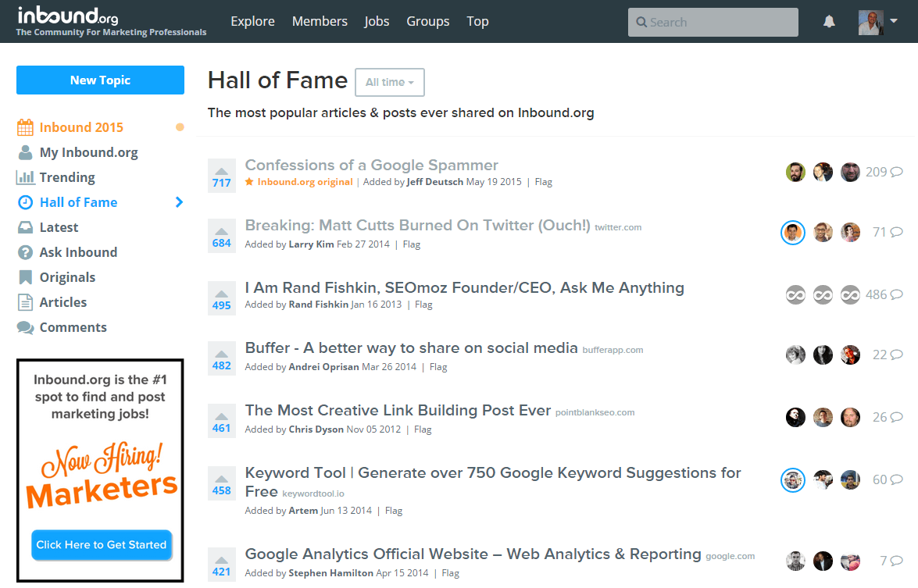The height and width of the screenshot is (588, 918).
Task: Click the Inbound 2015 calendar icon
Action: [x=25, y=127]
